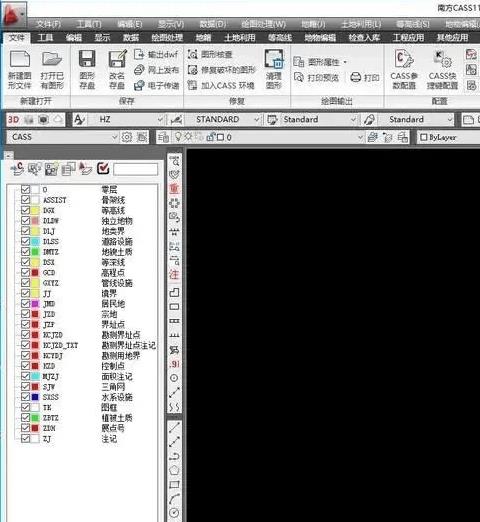This screenshot has height=522, width=480.
Task: Select the red 注 annotation tool icon
Action: click(x=174, y=274)
